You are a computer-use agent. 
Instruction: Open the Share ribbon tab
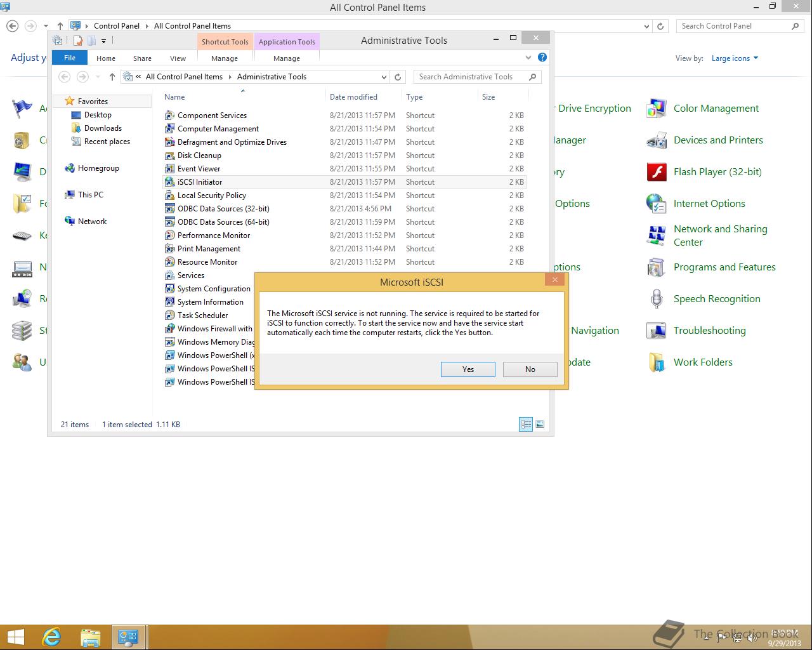[x=142, y=58]
